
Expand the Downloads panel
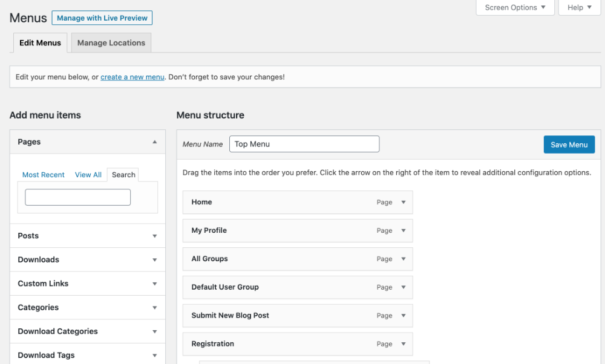point(154,260)
